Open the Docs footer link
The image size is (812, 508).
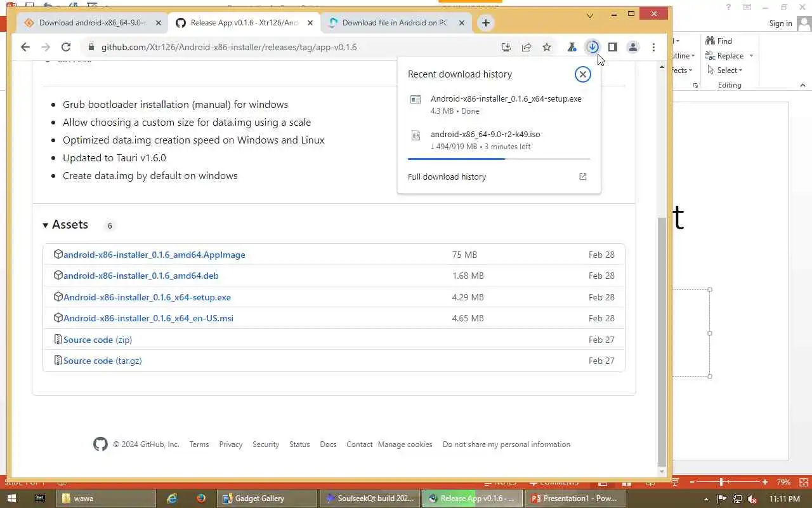pos(328,444)
